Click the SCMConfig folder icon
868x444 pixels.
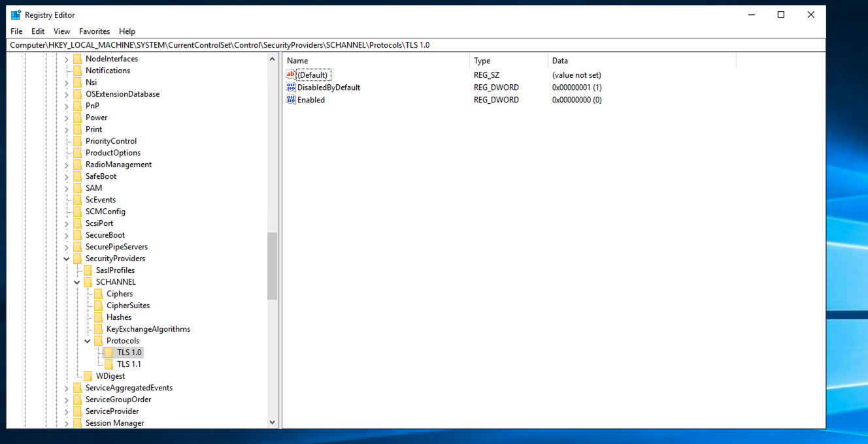point(77,212)
